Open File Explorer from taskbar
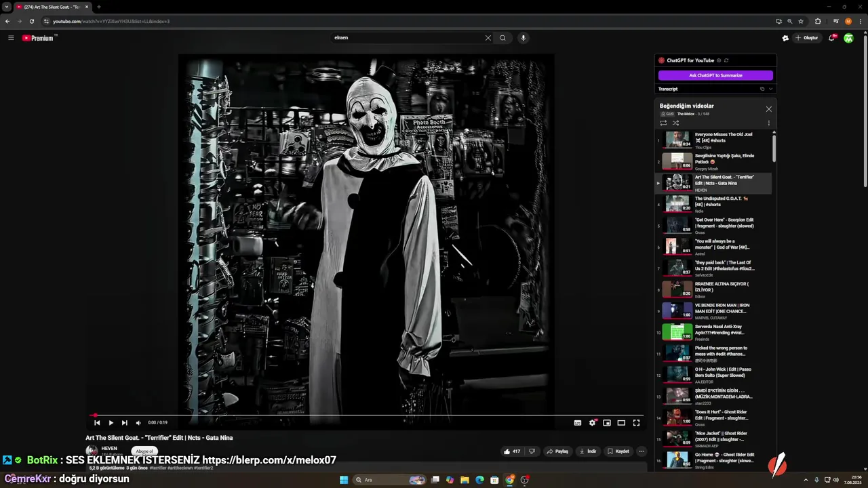Viewport: 868px width, 488px height. pyautogui.click(x=465, y=480)
